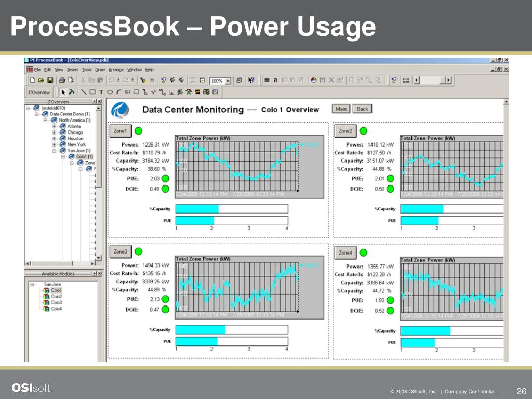The image size is (532, 399).
Task: Click the time range arrows icon
Action: (x=406, y=81)
